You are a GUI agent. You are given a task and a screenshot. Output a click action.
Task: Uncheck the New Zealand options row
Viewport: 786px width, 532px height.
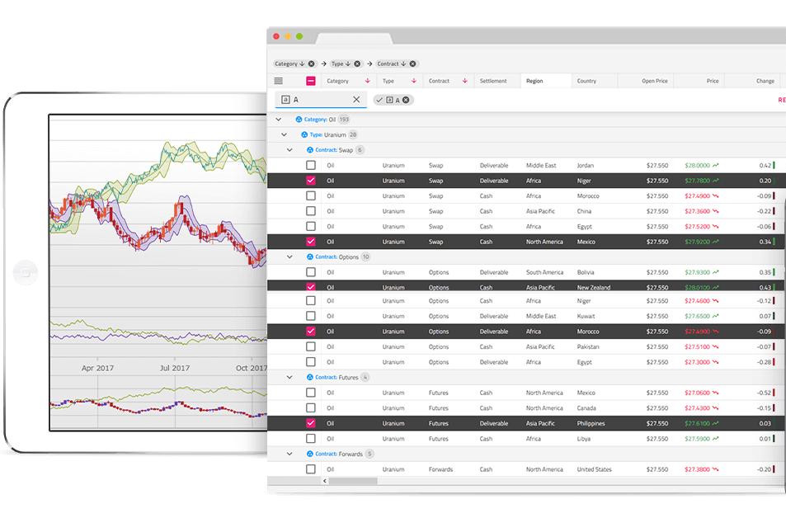point(311,287)
